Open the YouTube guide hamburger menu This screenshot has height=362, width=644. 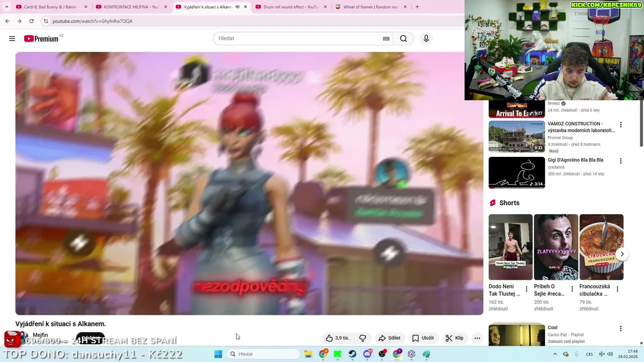pos(12,39)
